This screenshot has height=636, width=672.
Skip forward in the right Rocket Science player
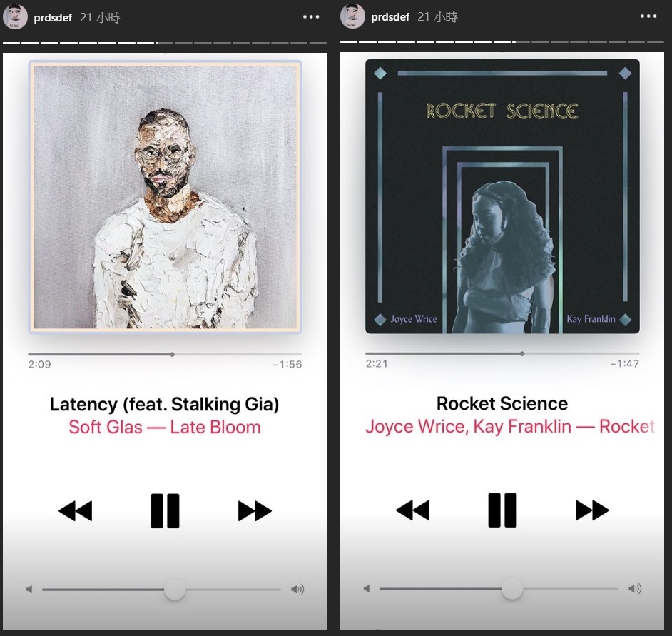592,510
